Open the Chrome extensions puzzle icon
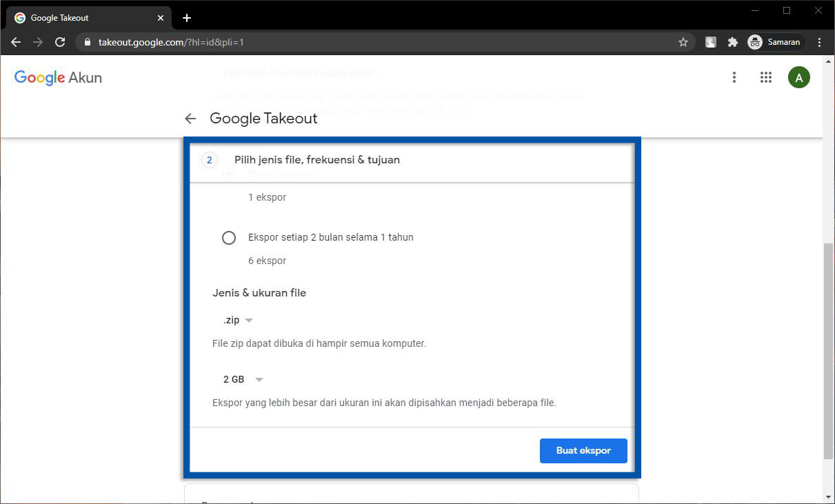The image size is (835, 504). (732, 42)
